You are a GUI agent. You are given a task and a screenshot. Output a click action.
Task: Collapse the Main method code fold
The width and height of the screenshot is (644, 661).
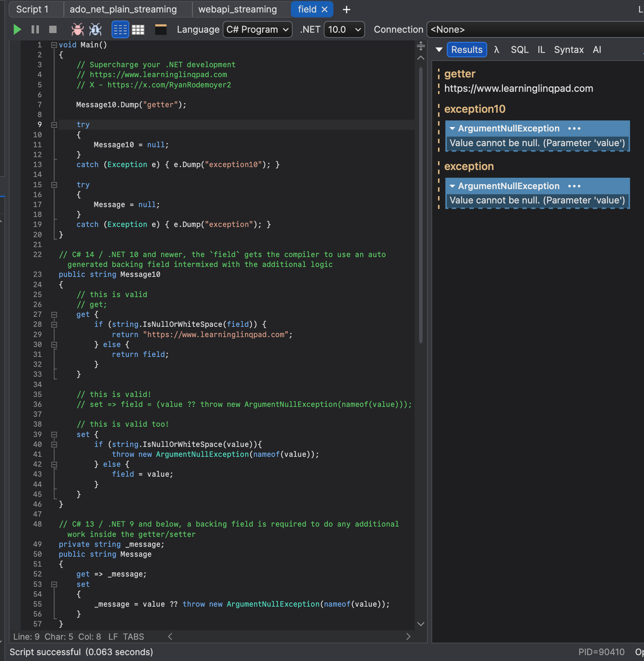54,44
